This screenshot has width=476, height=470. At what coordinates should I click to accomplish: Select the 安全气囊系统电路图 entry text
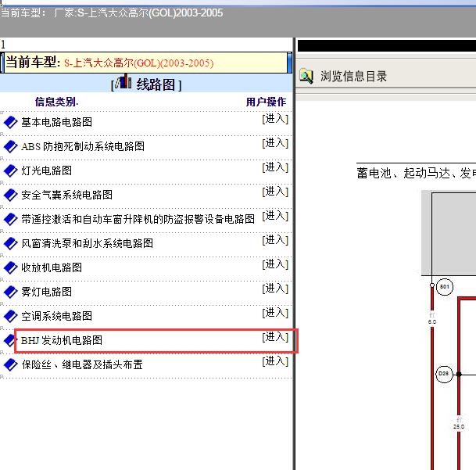[x=66, y=195]
